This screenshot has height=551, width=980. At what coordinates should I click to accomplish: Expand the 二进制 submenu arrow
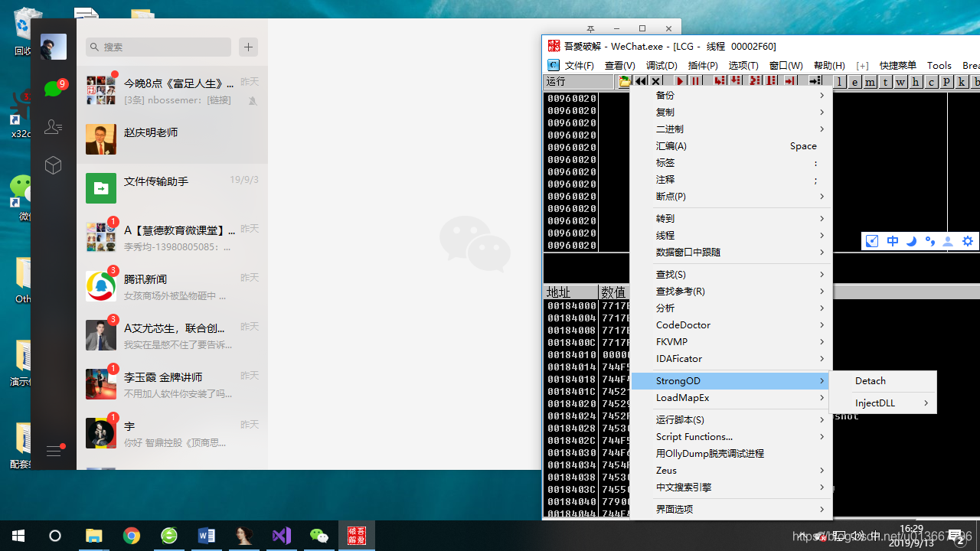tap(822, 129)
